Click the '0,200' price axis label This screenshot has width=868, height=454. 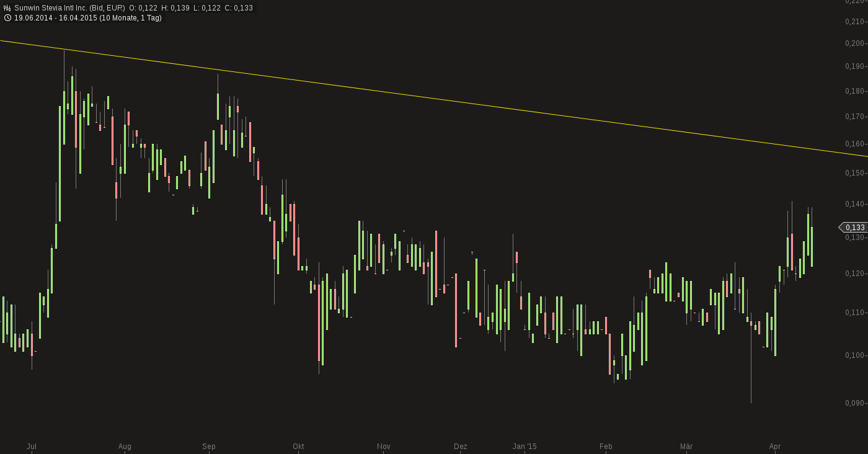coord(854,43)
